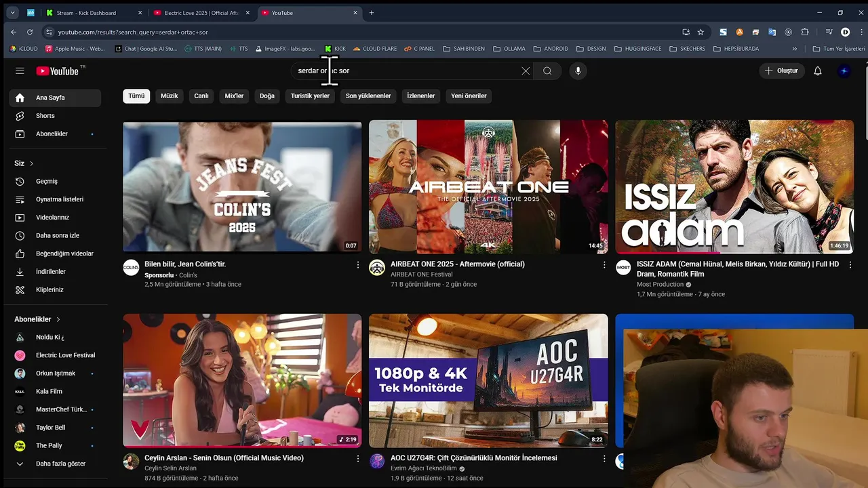Open options menu for Ceylin Arslan video
Viewport: 868px width, 488px height.
358,459
